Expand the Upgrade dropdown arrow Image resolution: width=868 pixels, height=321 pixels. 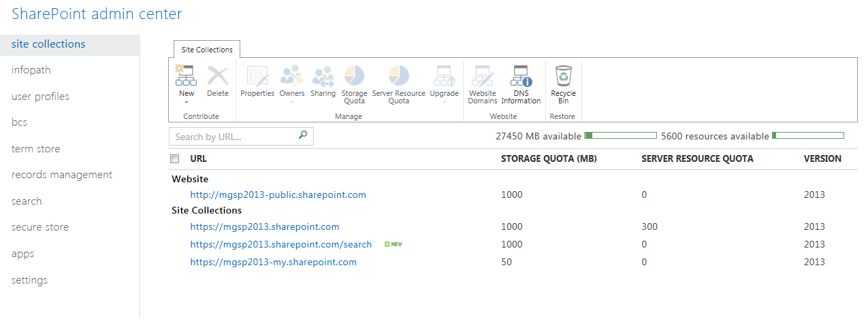click(444, 103)
